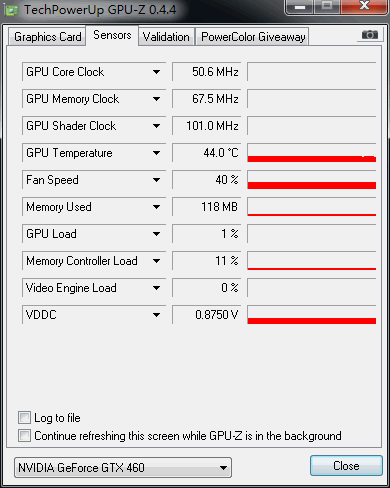
Task: Enable the Log to file checkbox
Action: click(x=24, y=417)
